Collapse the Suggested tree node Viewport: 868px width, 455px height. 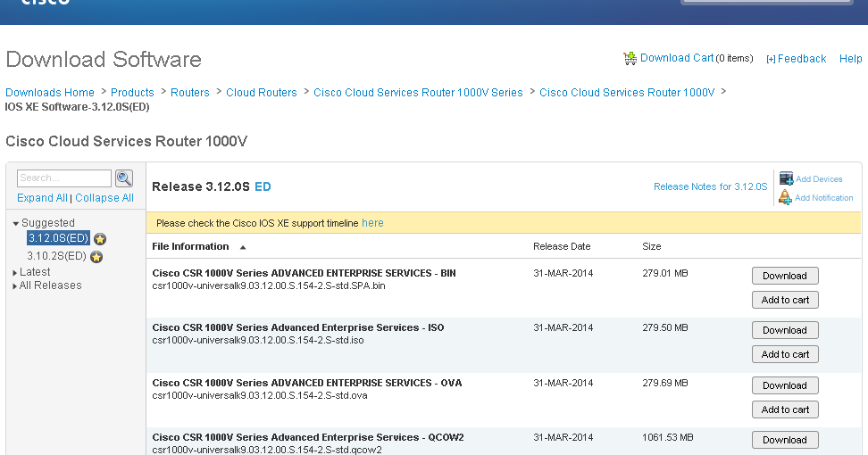coord(16,223)
